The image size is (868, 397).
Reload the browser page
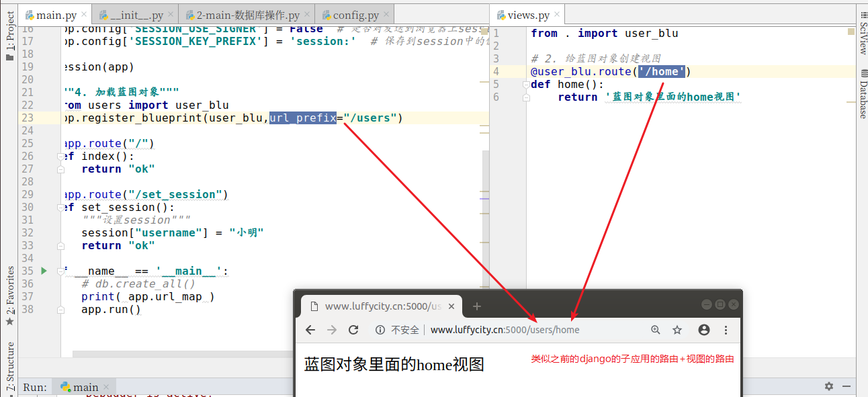click(x=353, y=330)
